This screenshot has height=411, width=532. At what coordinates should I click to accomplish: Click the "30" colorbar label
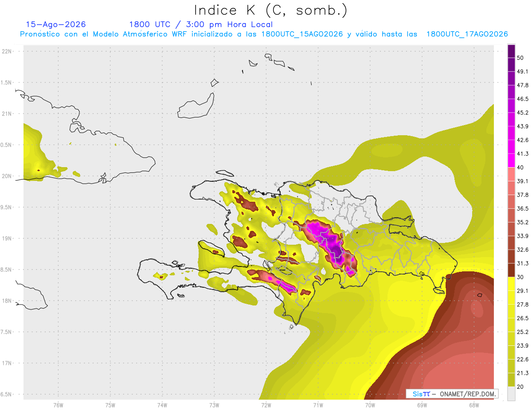[520, 277]
